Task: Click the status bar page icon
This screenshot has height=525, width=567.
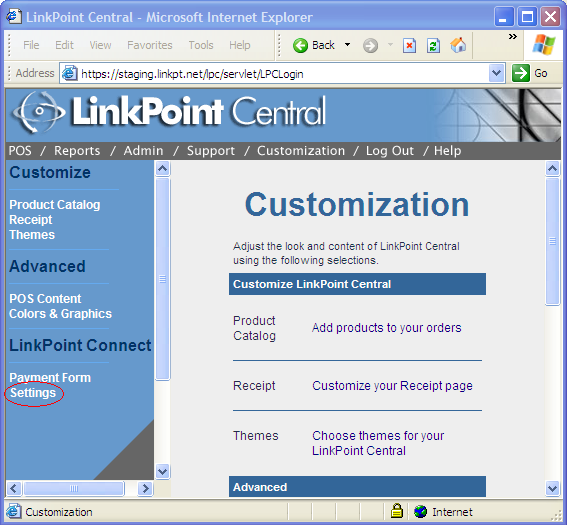Action: 13,512
